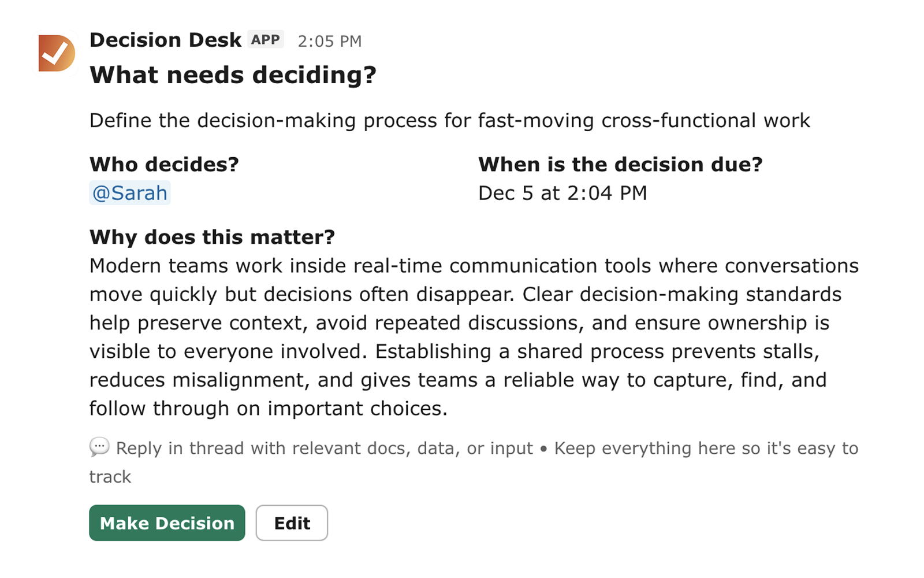Open the @Sarah user mention
The image size is (924, 578).
click(130, 193)
